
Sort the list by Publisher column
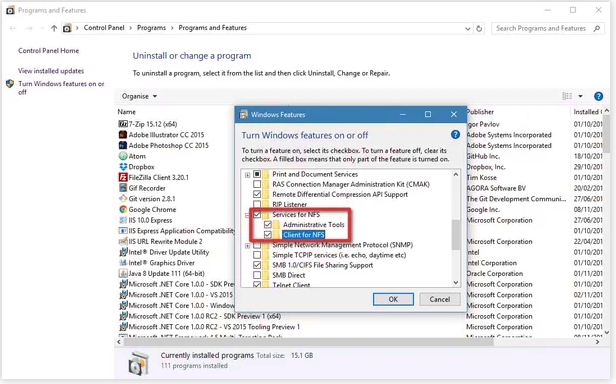pos(480,112)
